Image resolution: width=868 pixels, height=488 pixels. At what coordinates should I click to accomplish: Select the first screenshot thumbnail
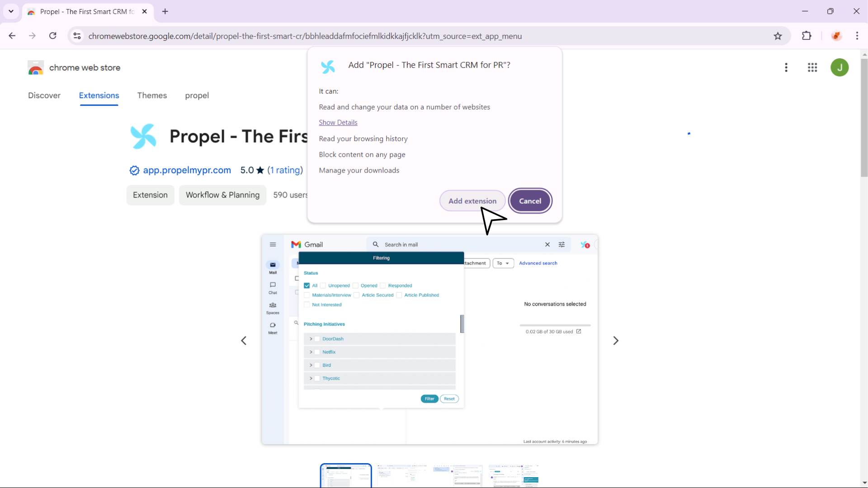click(346, 476)
